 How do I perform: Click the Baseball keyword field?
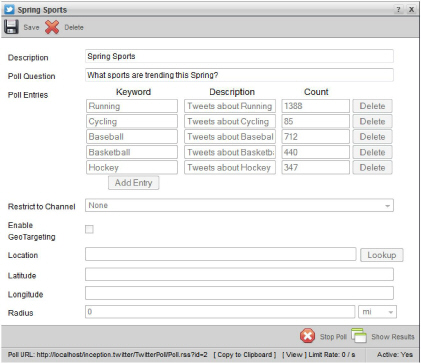click(x=132, y=137)
